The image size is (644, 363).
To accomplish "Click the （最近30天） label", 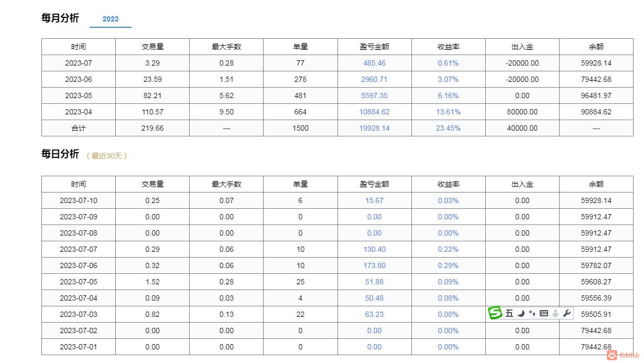I will (106, 156).
